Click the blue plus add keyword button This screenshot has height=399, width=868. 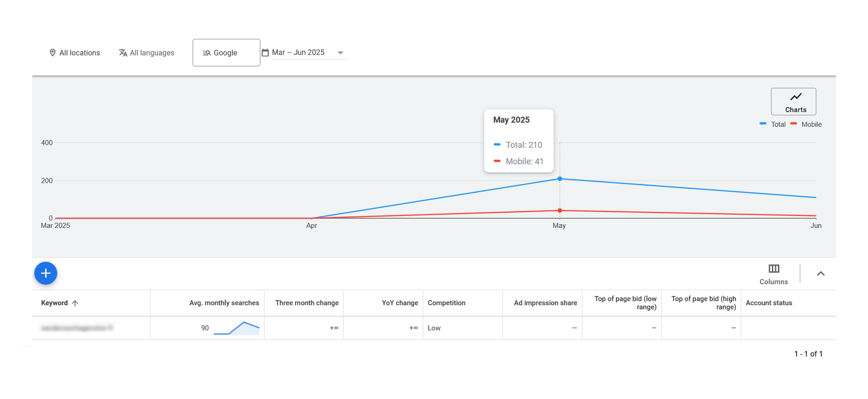[46, 273]
